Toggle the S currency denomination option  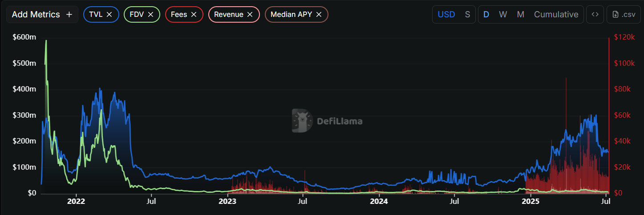pos(467,15)
